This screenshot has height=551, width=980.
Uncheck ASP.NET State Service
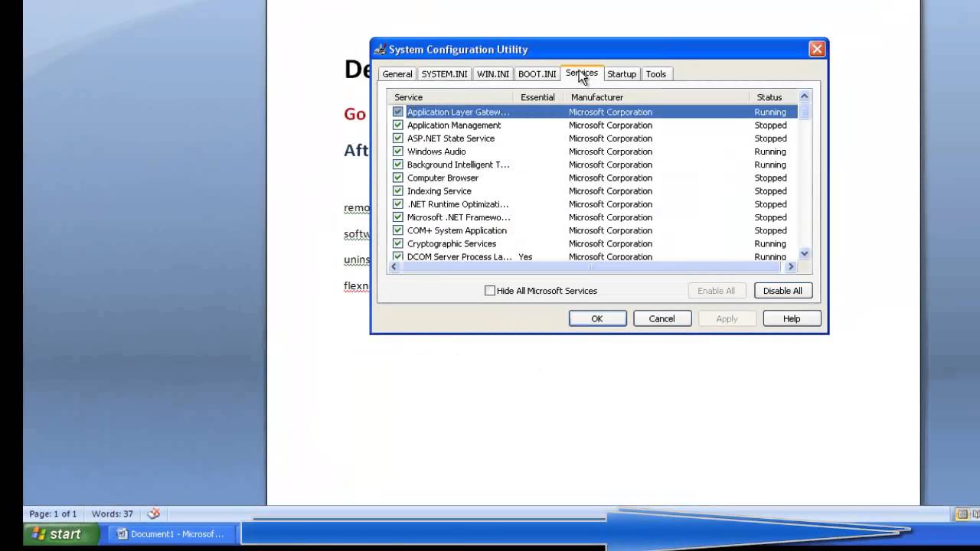pyautogui.click(x=398, y=138)
